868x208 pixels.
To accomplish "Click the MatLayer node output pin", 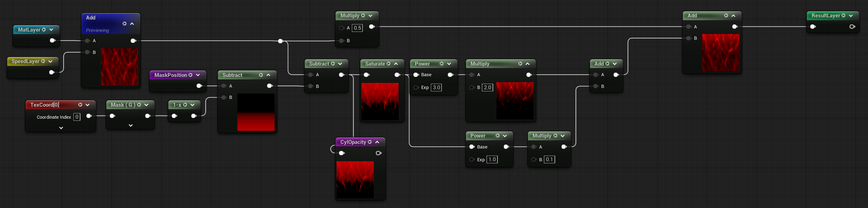I will pyautogui.click(x=53, y=40).
